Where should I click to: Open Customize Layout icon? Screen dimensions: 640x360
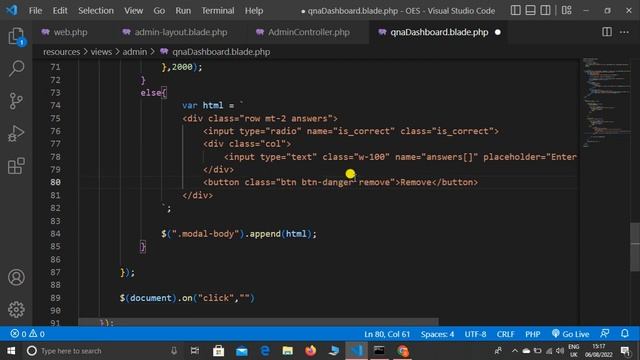pos(567,10)
